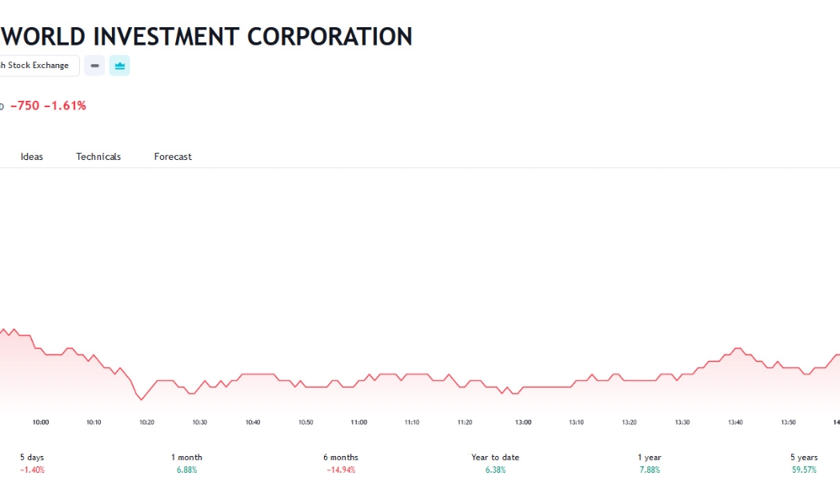Click the −750 −1.61% price change text
The width and height of the screenshot is (840, 504).
coord(48,106)
